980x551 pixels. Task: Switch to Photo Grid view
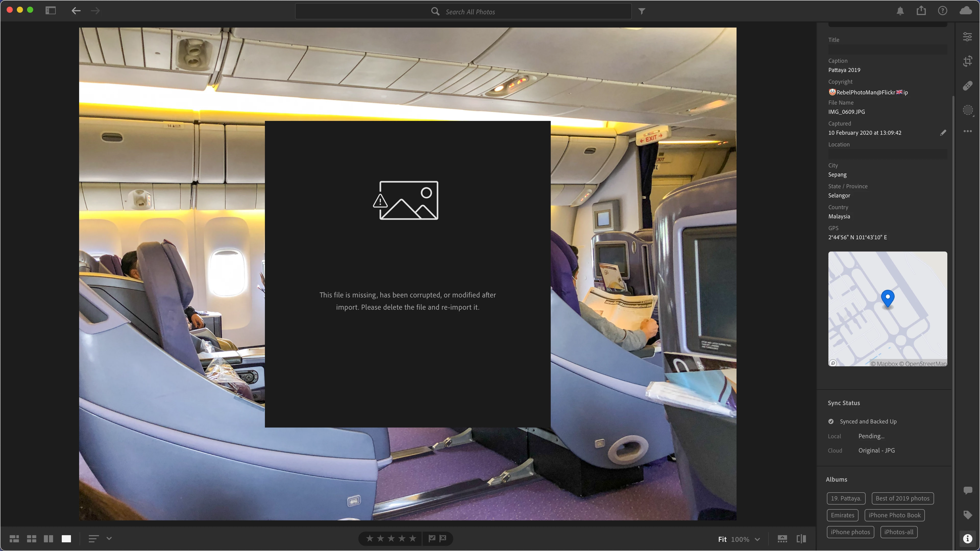(x=15, y=539)
